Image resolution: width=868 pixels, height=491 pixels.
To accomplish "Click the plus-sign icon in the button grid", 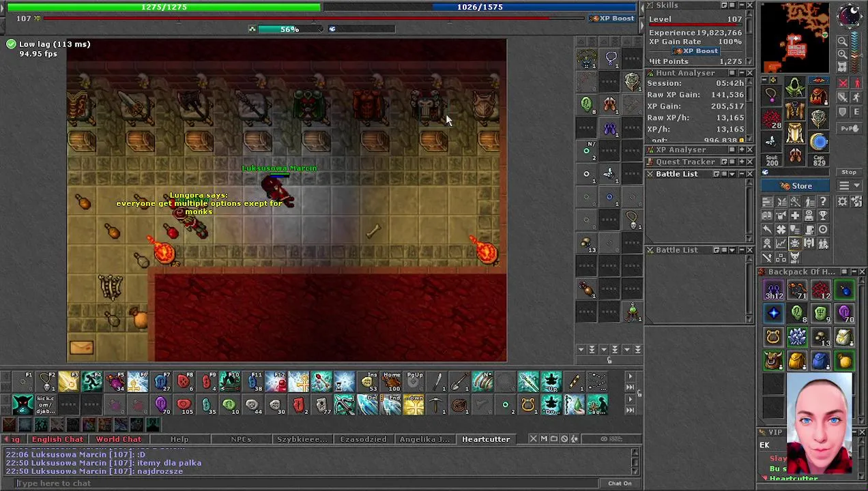I will coord(795,215).
